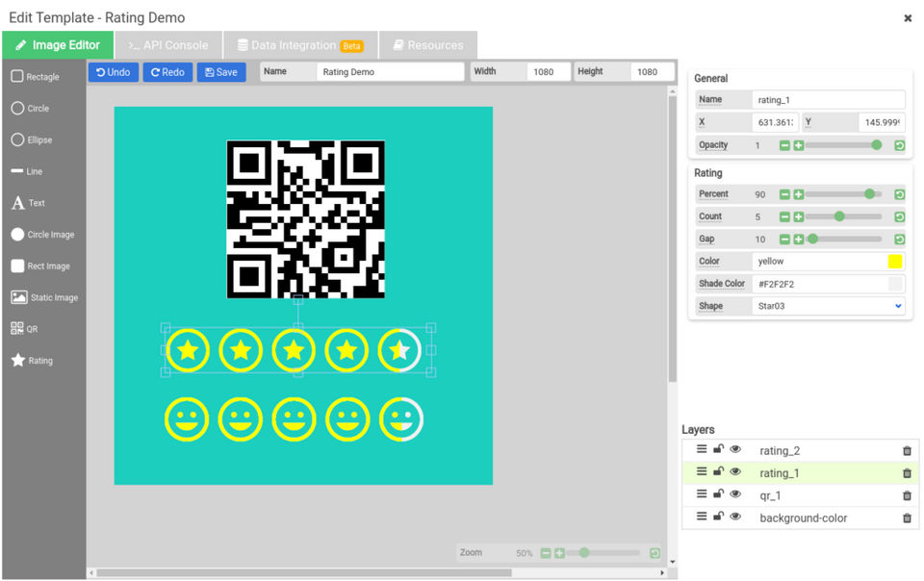Increase rating Count with plus icon
The width and height of the screenshot is (924, 581).
799,216
